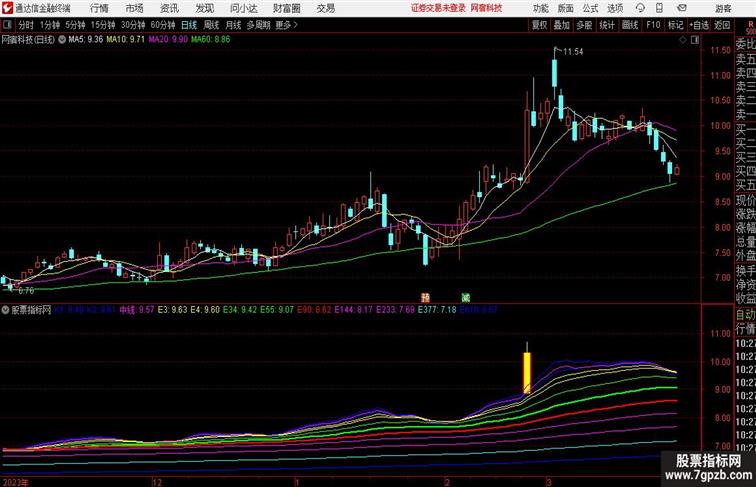The width and height of the screenshot is (756, 487).
Task: Click the yellow signal bar in sub-chart
Action: click(527, 372)
